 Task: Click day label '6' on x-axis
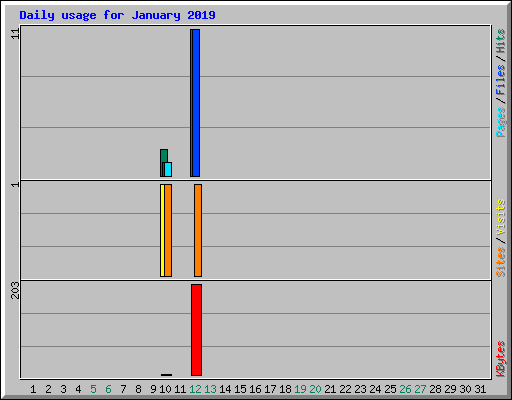(108, 389)
